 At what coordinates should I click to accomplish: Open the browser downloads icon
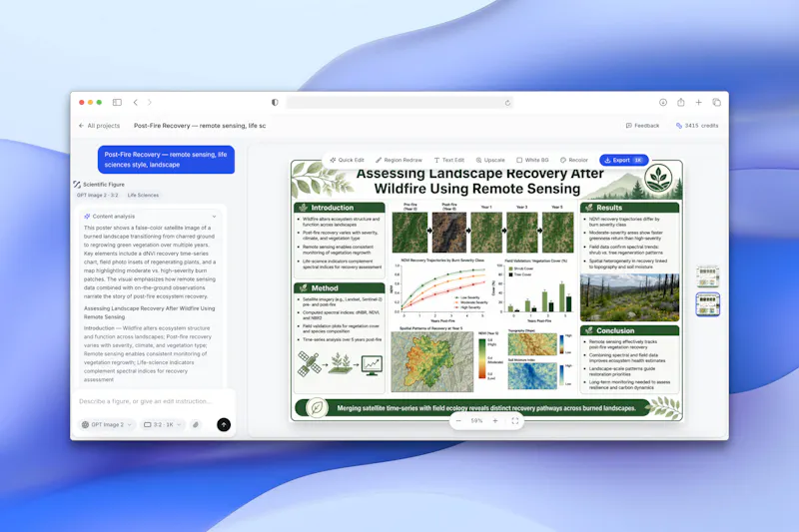663,103
